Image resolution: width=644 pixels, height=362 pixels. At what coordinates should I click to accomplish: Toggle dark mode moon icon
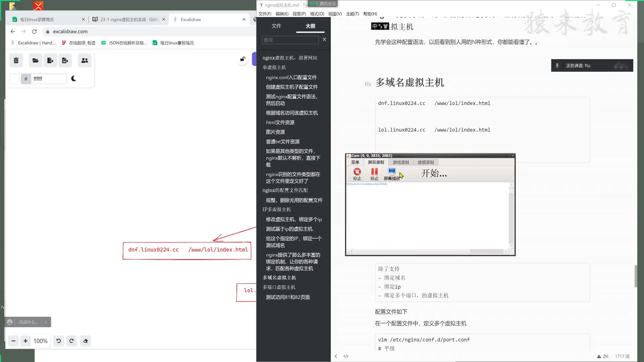pos(74,79)
